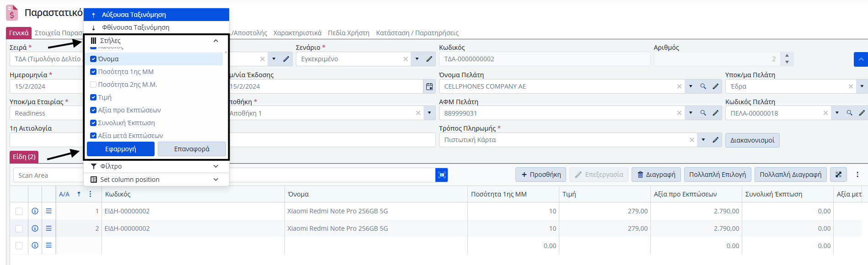Open ΑΦΜ Πελάτη dropdown arrow
The height and width of the screenshot is (265, 868).
pos(691,113)
